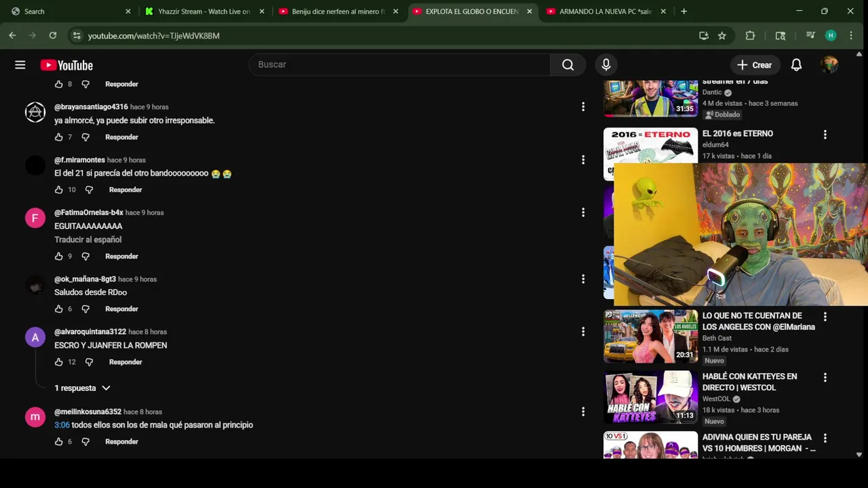This screenshot has height=488, width=868.
Task: Like the Saludos desde RD comment
Action: click(58, 309)
